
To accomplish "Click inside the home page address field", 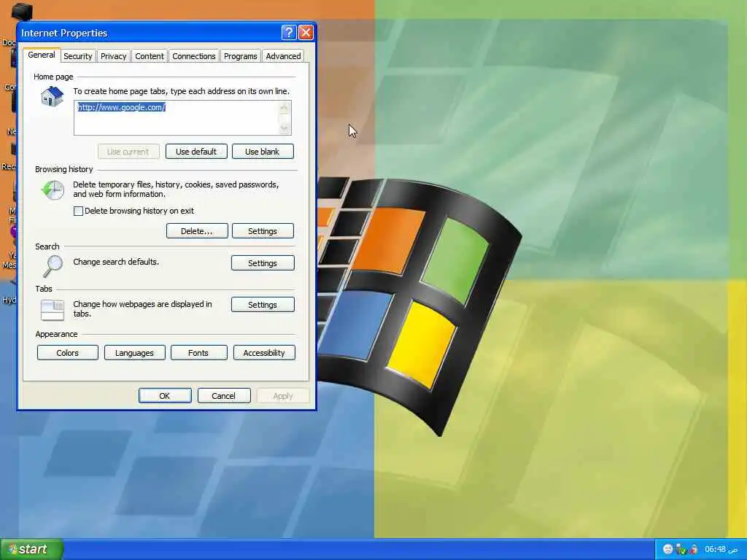I will coord(182,117).
